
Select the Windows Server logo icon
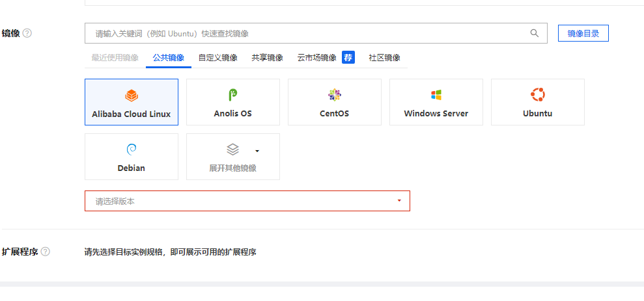(436, 96)
